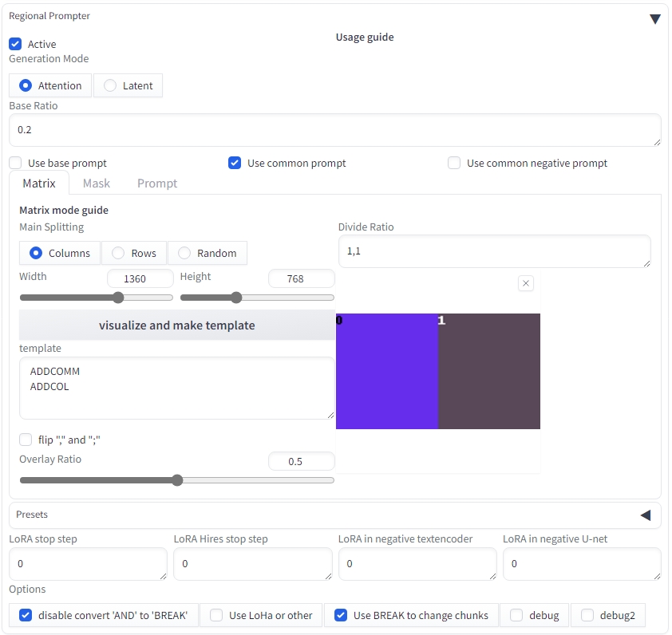
Task: Click the Divide Ratio input field
Action: pos(494,251)
